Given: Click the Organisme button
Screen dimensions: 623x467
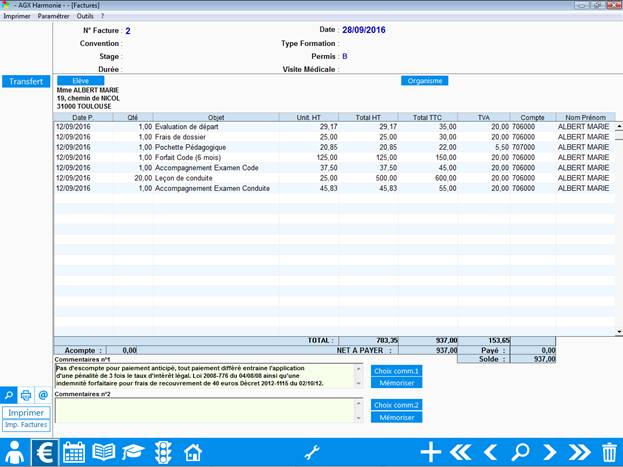Looking at the screenshot, I should coord(425,81).
